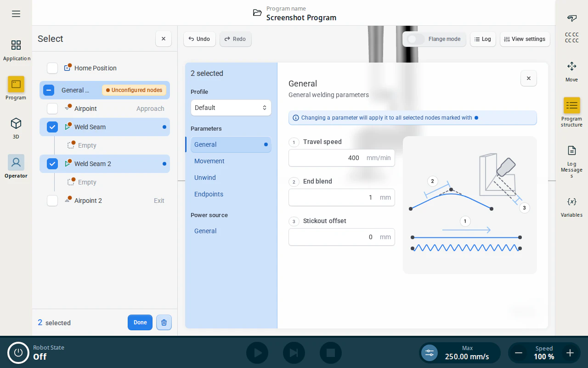This screenshot has width=588, height=368.
Task: Toggle the General group checkbox
Action: click(49, 90)
